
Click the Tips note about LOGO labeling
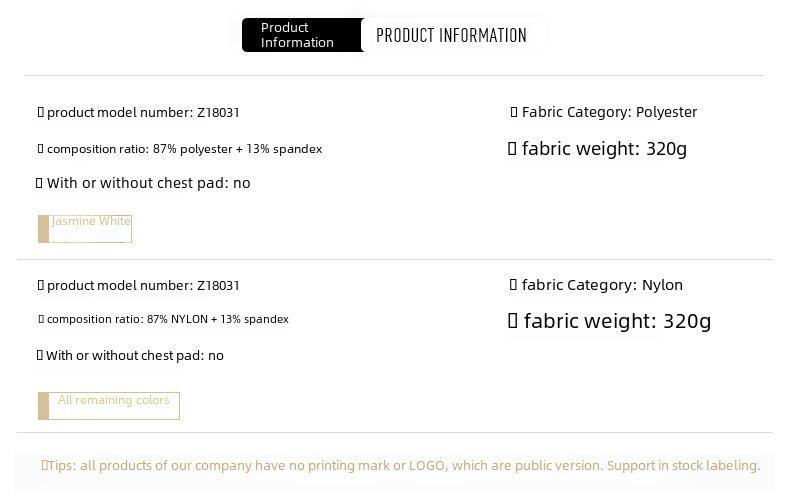[x=401, y=465]
